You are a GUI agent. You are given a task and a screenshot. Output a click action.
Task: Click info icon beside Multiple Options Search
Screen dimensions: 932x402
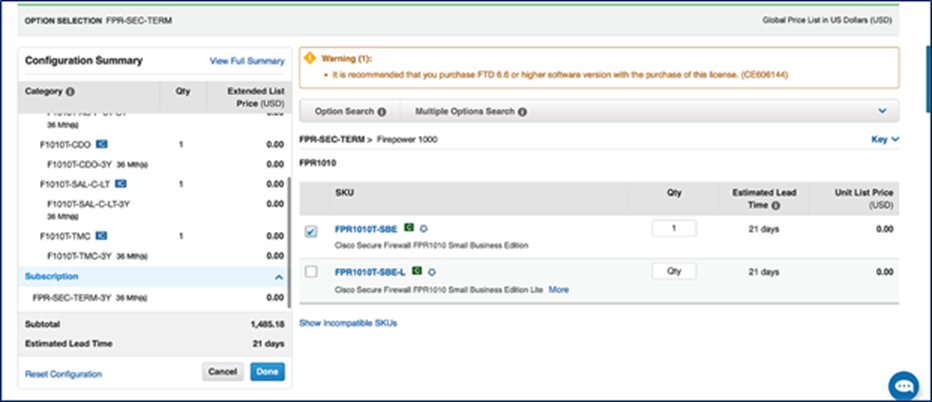pos(522,112)
